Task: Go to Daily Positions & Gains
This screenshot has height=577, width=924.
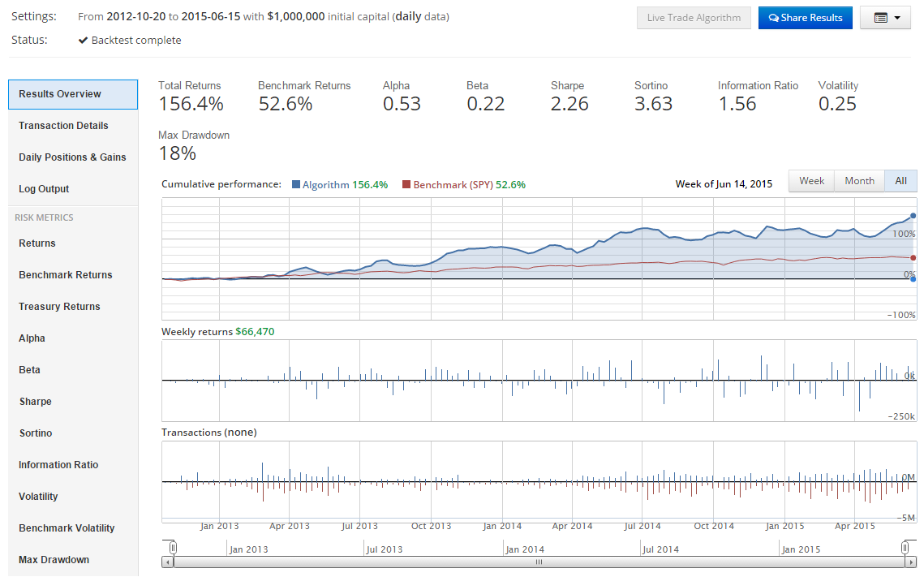Action: (x=72, y=157)
